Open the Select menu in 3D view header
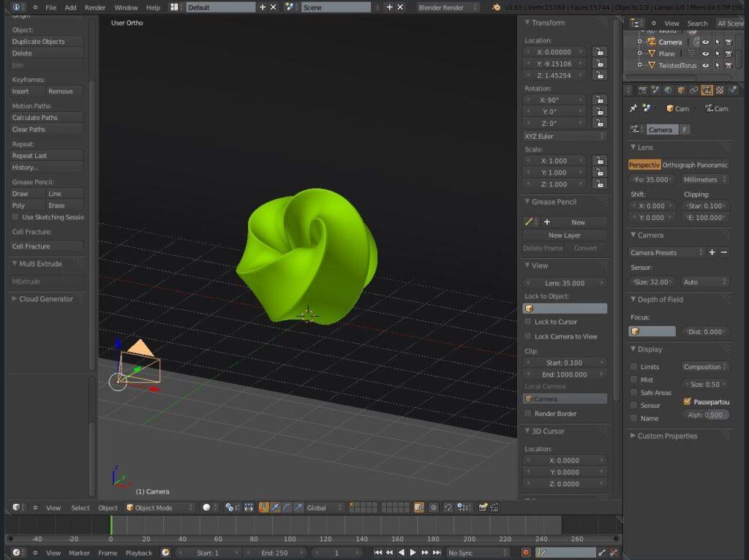The height and width of the screenshot is (560, 749). pos(80,507)
